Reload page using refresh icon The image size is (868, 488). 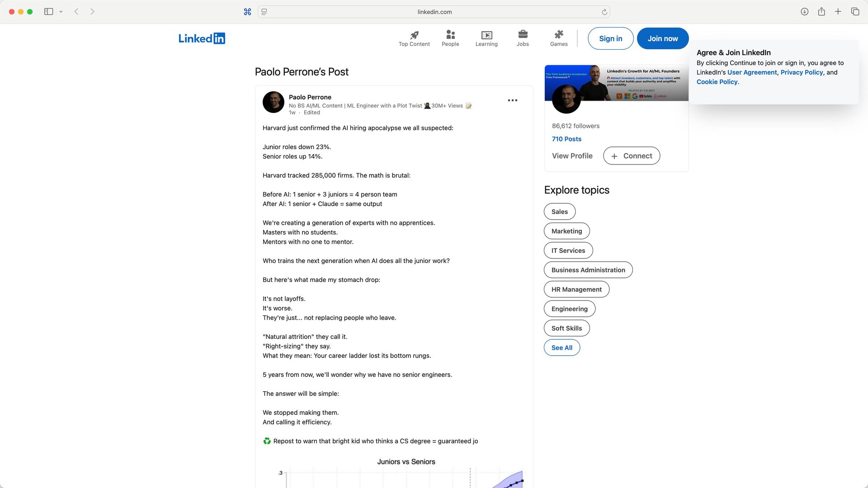point(604,12)
